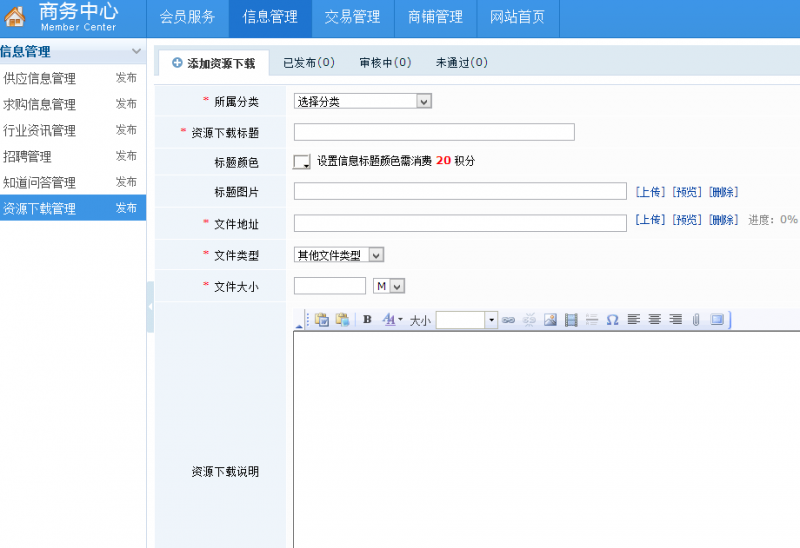Insert an image via the editor toolbar
This screenshot has width=800, height=548.
coord(550,320)
